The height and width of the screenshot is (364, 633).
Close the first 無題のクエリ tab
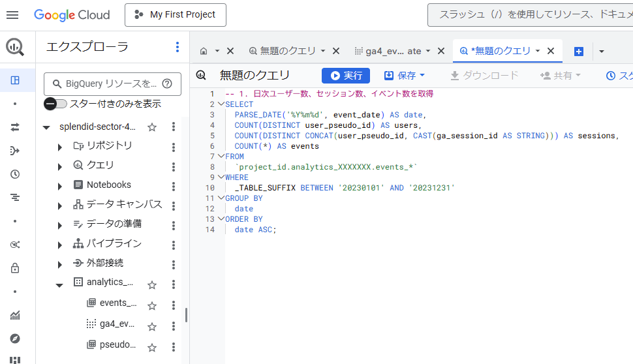336,52
